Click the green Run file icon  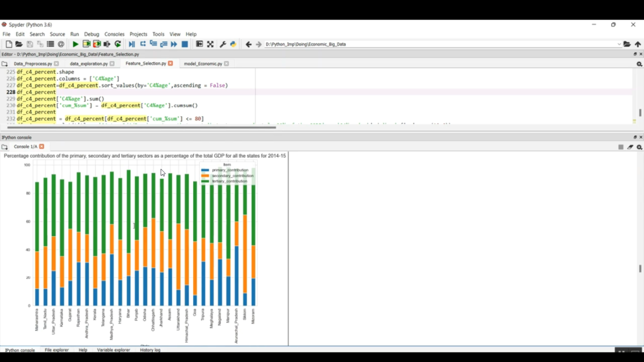pos(75,44)
